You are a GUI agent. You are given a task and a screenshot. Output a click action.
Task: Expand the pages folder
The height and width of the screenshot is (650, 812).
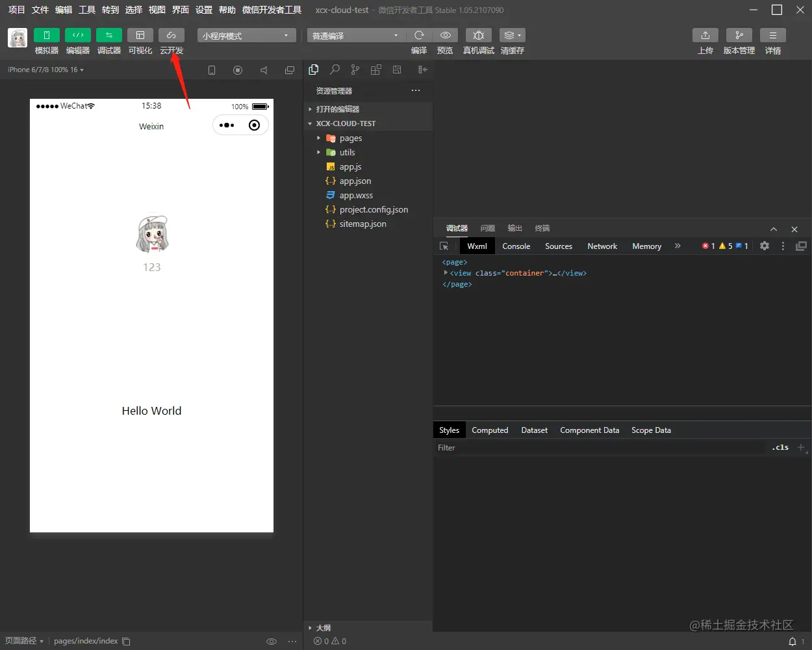click(x=368, y=138)
